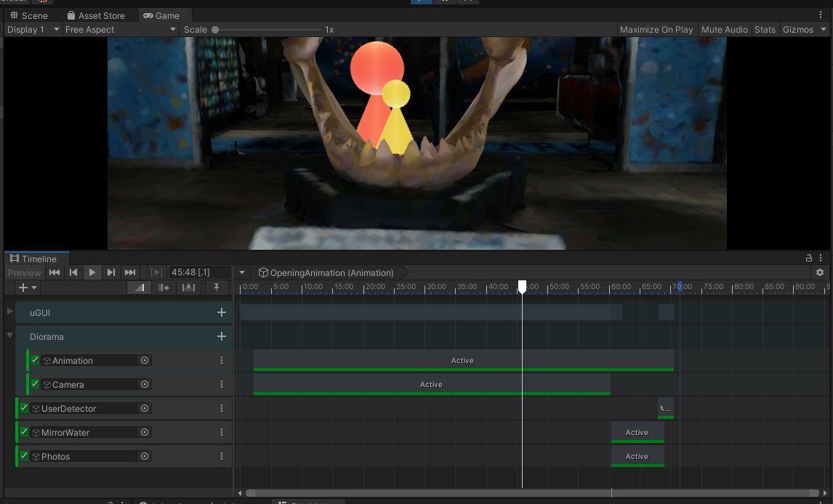Open the Free Aspect dropdown

point(120,30)
